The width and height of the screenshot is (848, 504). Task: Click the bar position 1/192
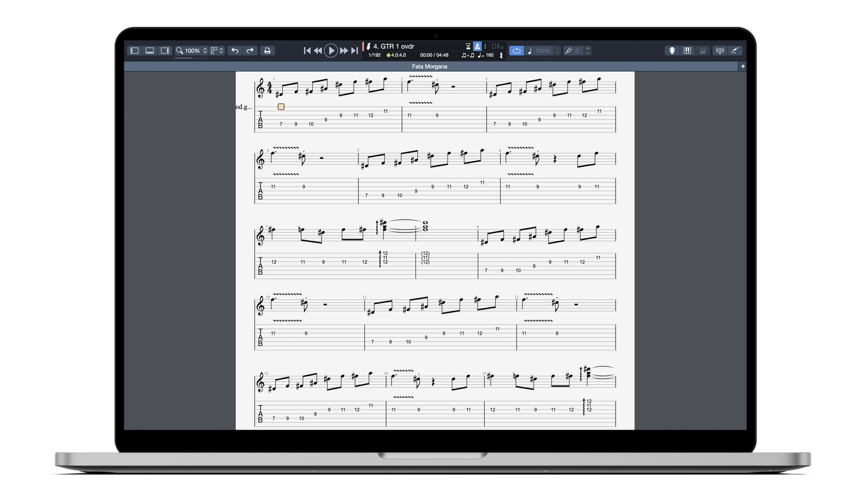[374, 55]
